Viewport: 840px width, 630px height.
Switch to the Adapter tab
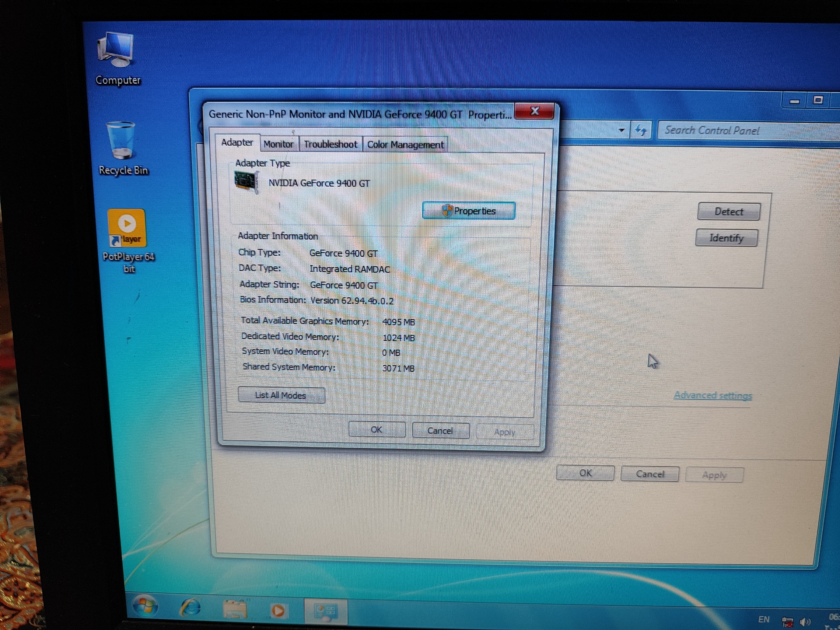(x=237, y=142)
